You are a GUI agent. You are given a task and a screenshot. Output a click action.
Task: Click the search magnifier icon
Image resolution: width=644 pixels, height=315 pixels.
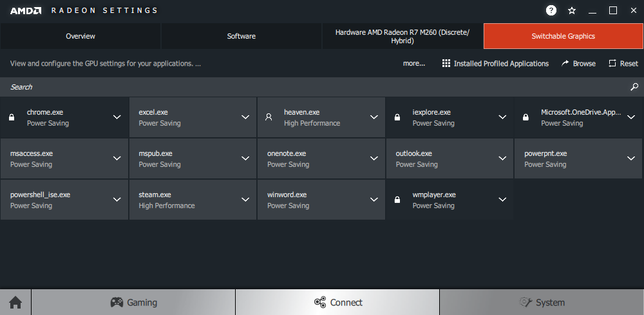[x=634, y=87]
